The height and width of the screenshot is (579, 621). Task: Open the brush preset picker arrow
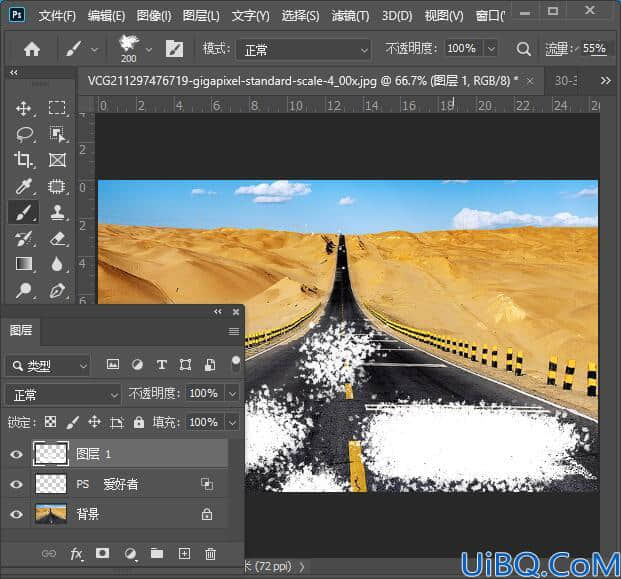(149, 50)
